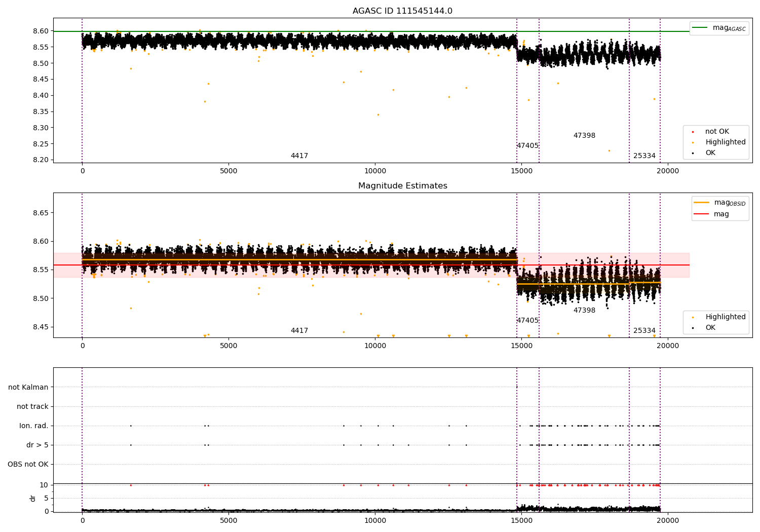Click the "8.65" y-tick of middle plot
This screenshot has height=532, width=760.
coord(41,213)
